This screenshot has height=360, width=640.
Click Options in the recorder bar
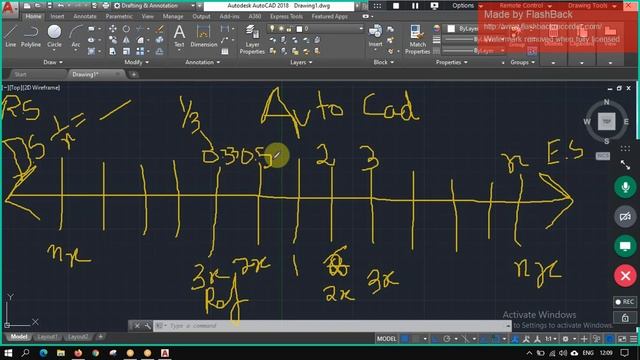(463, 6)
